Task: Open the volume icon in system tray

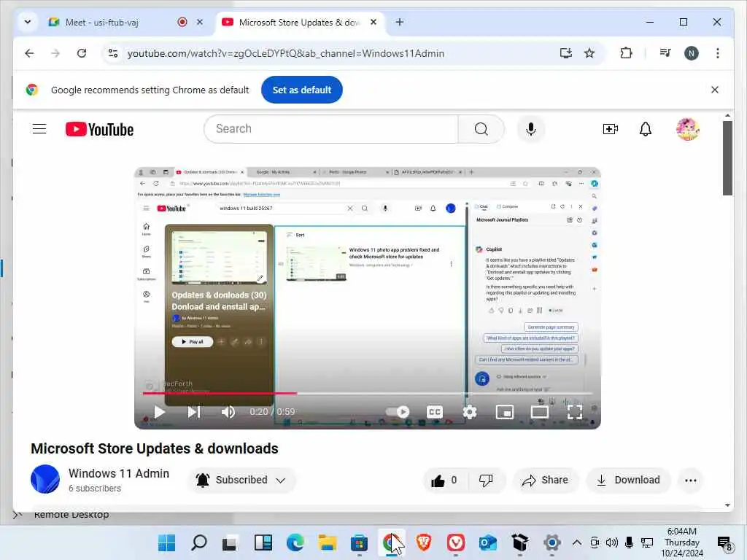Action: point(612,542)
